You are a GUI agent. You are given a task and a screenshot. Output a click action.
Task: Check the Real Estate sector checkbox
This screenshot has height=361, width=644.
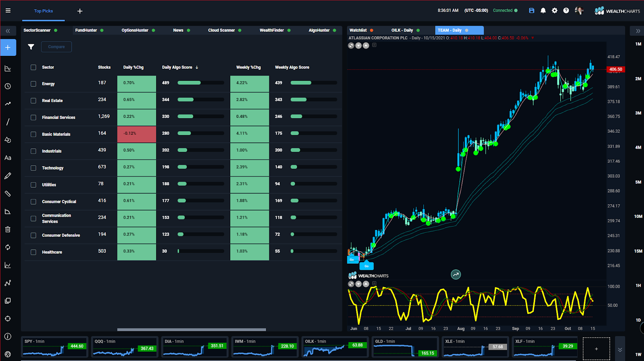(x=33, y=101)
